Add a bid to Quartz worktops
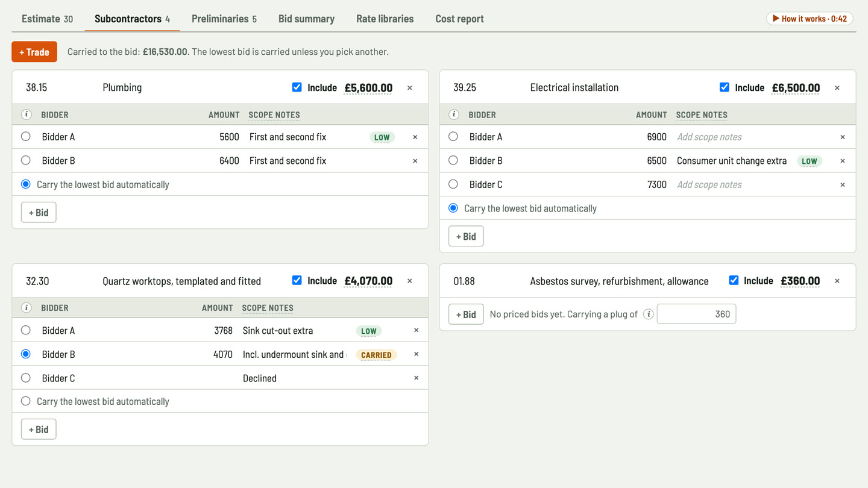This screenshot has height=488, width=868. click(x=39, y=430)
